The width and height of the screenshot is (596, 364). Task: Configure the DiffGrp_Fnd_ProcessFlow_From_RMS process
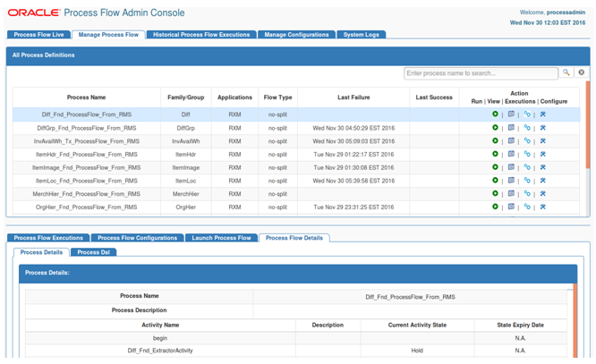point(543,128)
